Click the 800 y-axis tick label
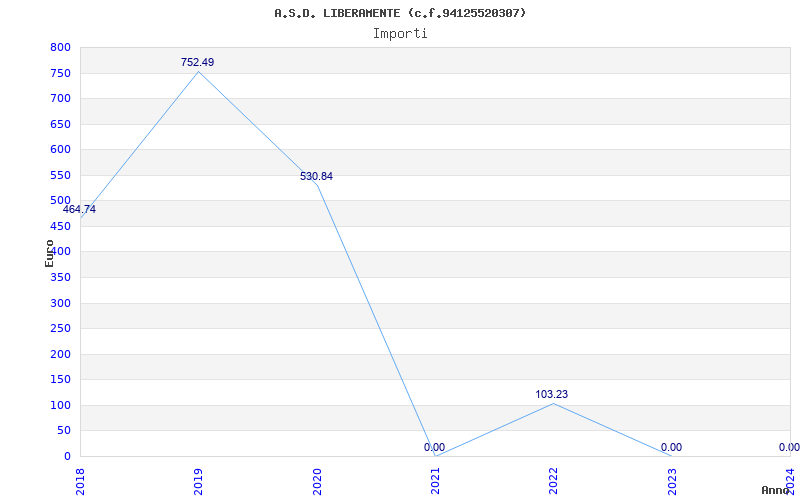Image resolution: width=800 pixels, height=500 pixels. 60,48
